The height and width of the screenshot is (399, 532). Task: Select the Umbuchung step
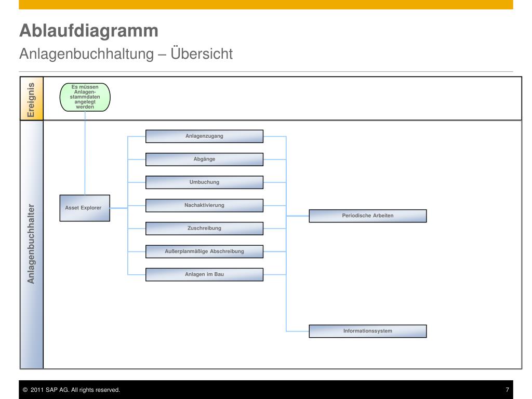point(204,182)
